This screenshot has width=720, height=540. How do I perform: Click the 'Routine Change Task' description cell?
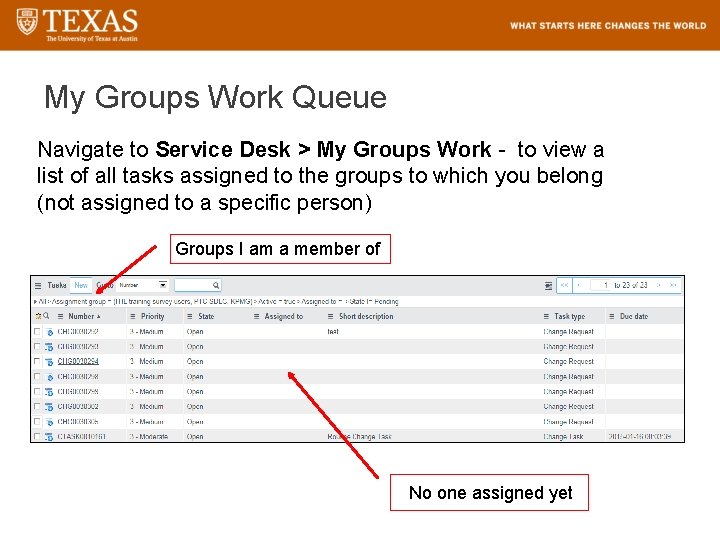point(360,437)
